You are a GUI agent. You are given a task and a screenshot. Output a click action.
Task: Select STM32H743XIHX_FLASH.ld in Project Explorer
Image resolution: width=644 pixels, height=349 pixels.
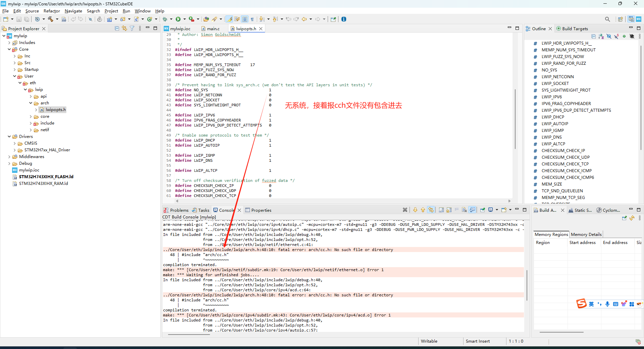coord(46,177)
